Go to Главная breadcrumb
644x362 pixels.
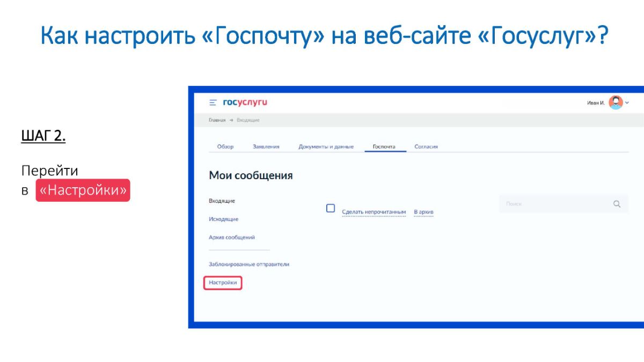click(x=217, y=120)
